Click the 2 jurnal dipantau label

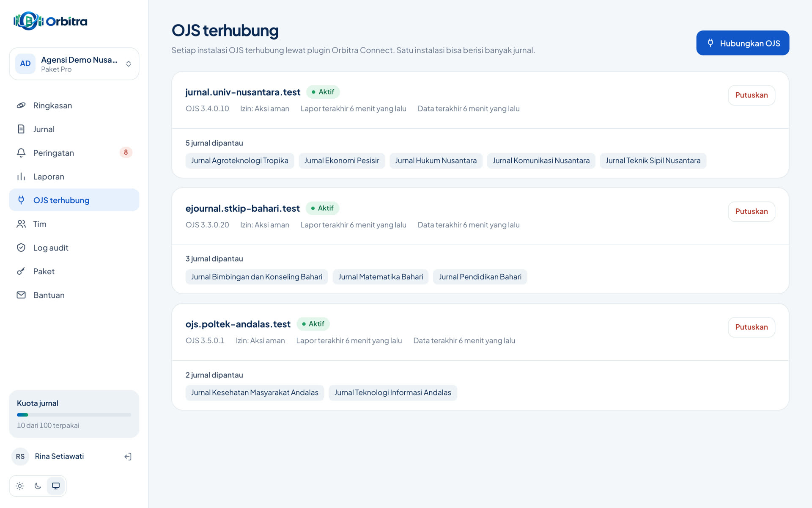point(214,375)
